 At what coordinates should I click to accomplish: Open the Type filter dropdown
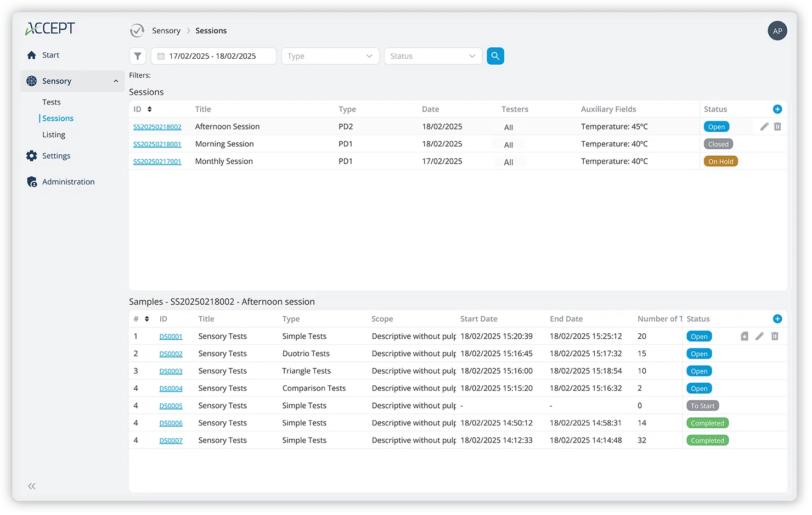pos(330,56)
